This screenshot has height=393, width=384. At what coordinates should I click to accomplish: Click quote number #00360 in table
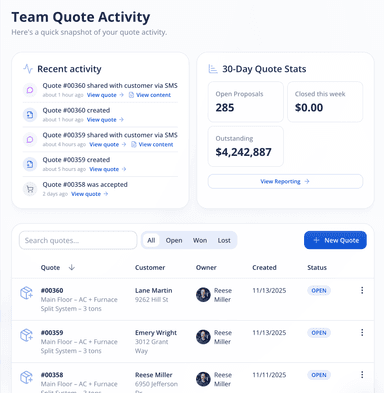52,290
